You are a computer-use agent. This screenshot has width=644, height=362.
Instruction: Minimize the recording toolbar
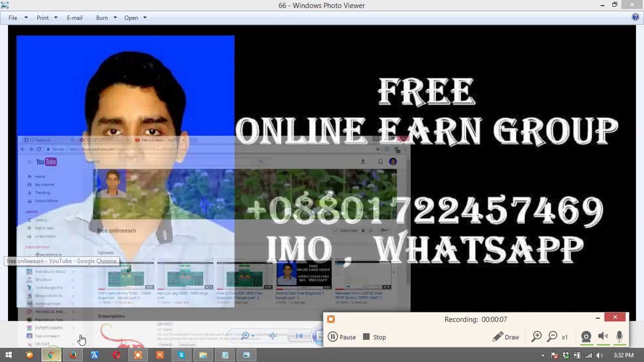(598, 318)
